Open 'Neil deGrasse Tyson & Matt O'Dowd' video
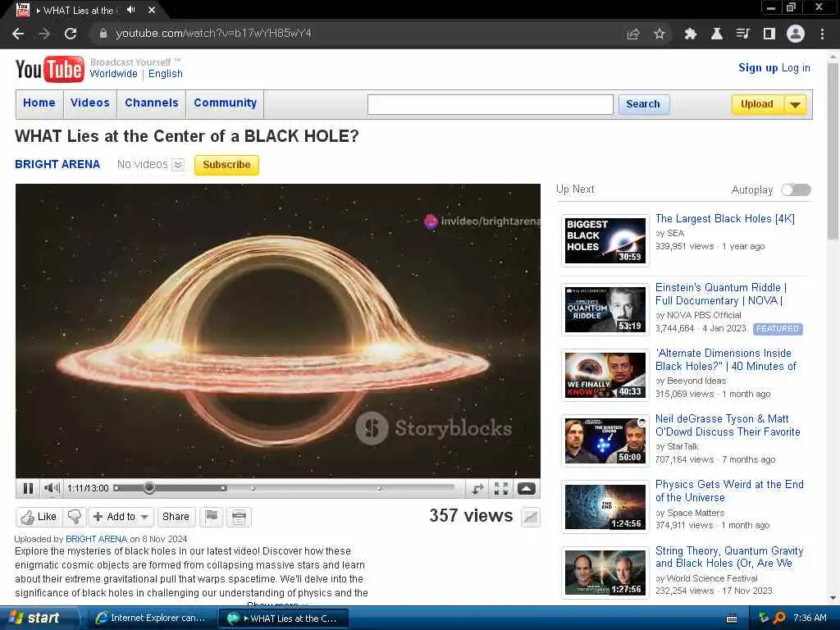 click(728, 426)
